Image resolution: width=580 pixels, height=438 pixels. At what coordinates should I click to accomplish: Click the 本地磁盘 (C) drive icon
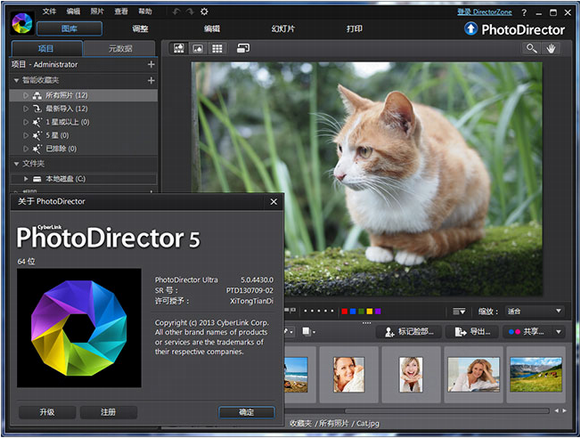(37, 179)
